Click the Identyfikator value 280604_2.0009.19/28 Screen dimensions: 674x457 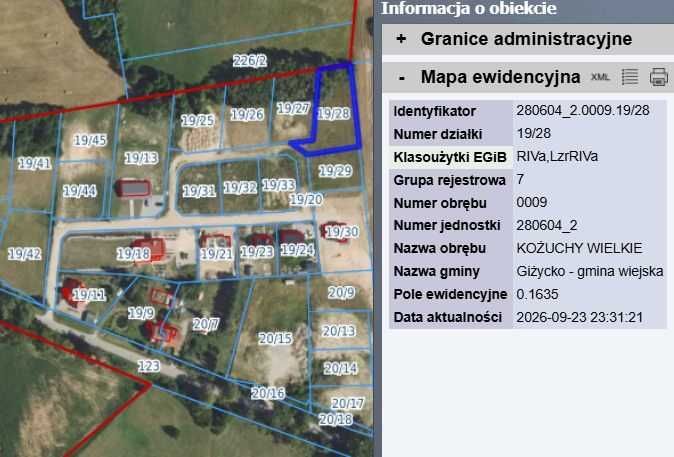(x=583, y=110)
